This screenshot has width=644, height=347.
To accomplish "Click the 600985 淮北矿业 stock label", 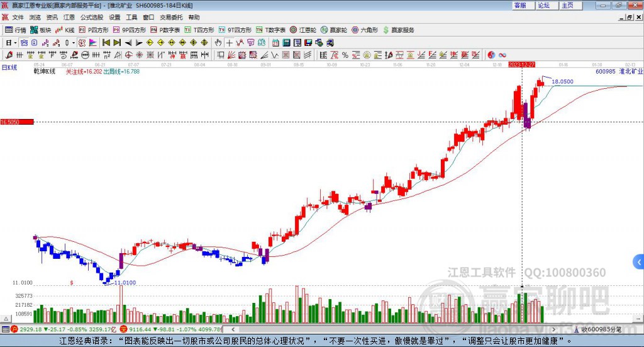I will point(619,71).
